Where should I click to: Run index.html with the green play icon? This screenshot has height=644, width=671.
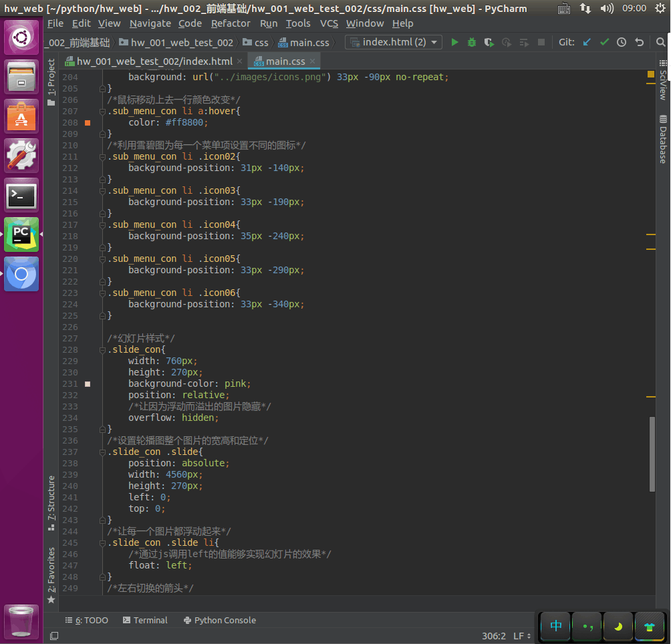pyautogui.click(x=454, y=42)
